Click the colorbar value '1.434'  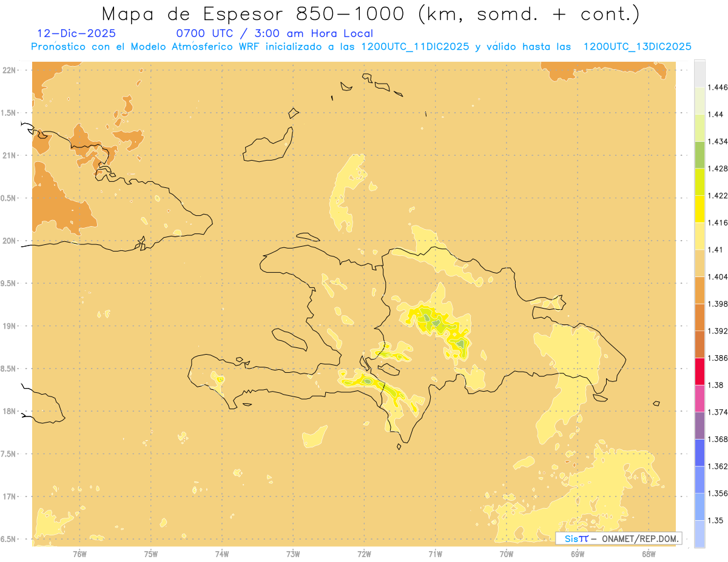(718, 141)
